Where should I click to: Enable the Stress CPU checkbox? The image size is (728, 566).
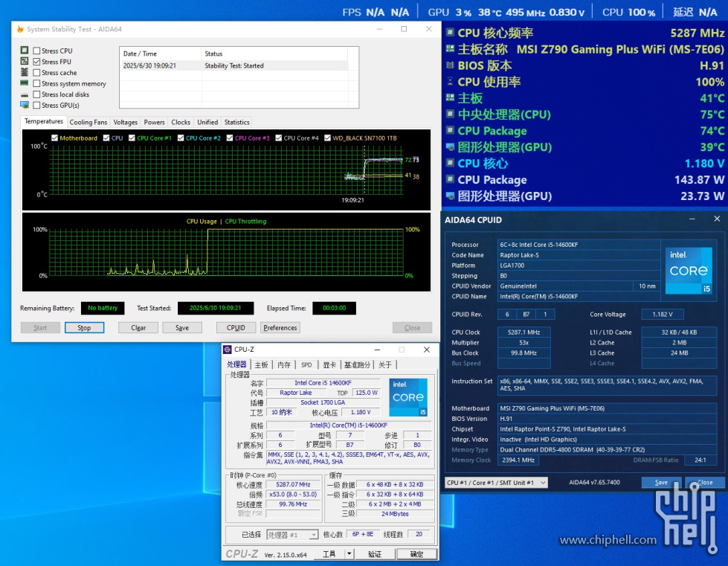[36, 51]
